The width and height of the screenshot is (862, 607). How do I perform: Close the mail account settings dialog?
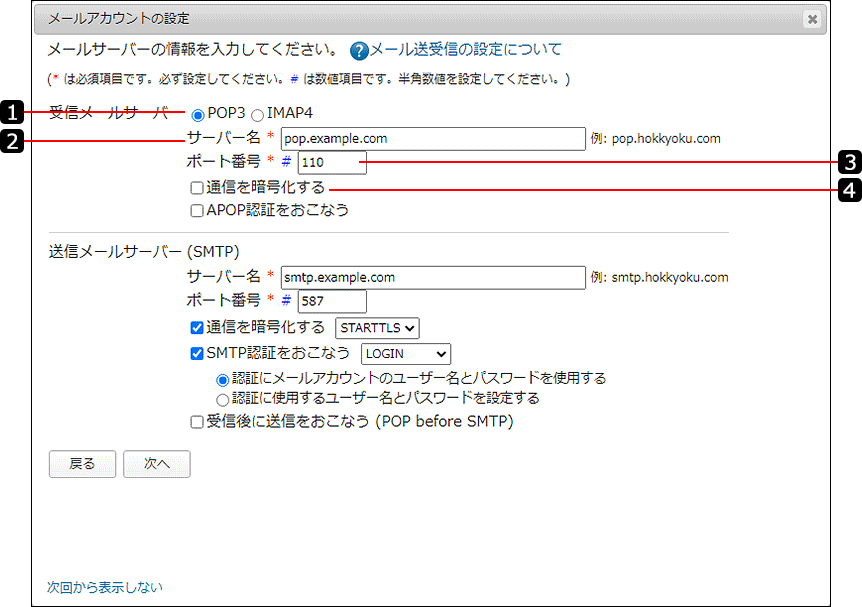coord(812,19)
